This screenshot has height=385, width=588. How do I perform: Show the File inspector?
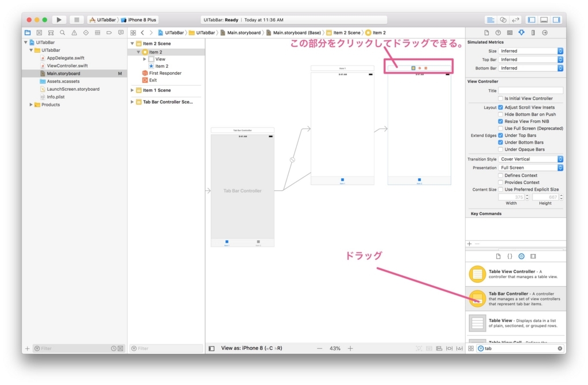click(486, 33)
